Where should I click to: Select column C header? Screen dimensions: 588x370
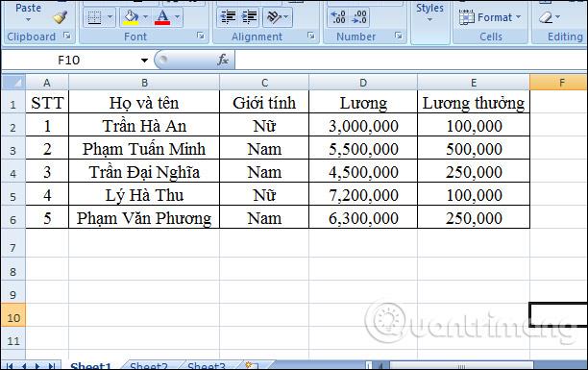click(264, 83)
